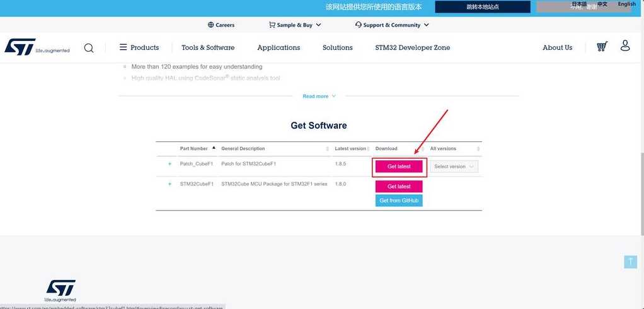Image resolution: width=644 pixels, height=309 pixels.
Task: Expand the Read more section
Action: [x=319, y=96]
